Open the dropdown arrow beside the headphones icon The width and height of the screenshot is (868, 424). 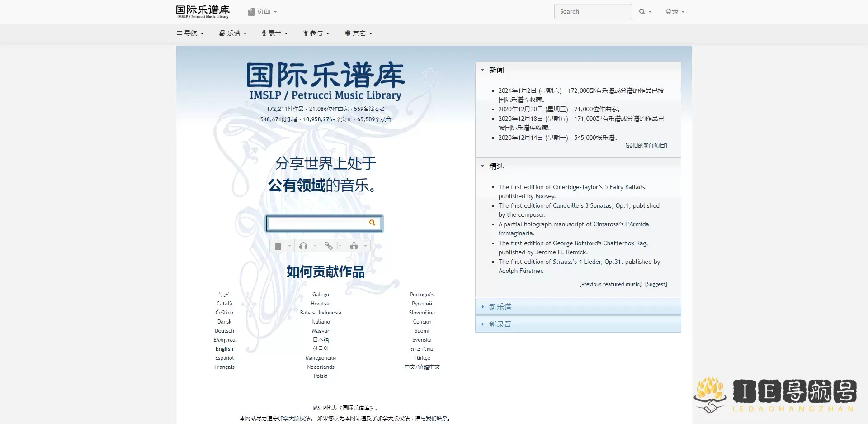[x=315, y=246]
